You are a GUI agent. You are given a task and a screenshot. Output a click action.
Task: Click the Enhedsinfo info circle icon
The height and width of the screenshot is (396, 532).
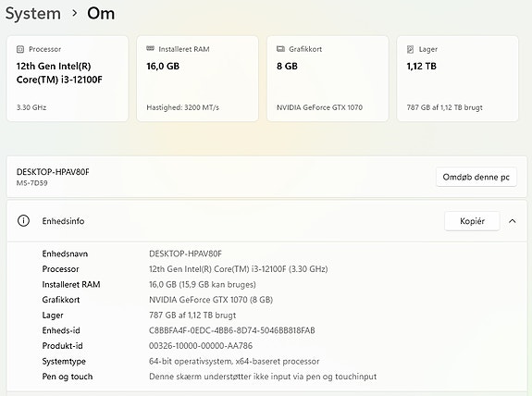(x=23, y=221)
